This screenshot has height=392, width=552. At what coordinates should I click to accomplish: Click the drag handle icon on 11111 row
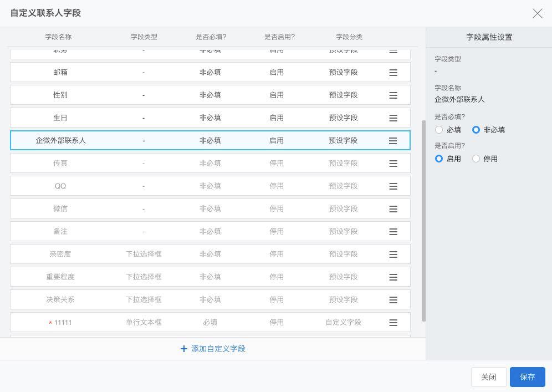point(393,323)
